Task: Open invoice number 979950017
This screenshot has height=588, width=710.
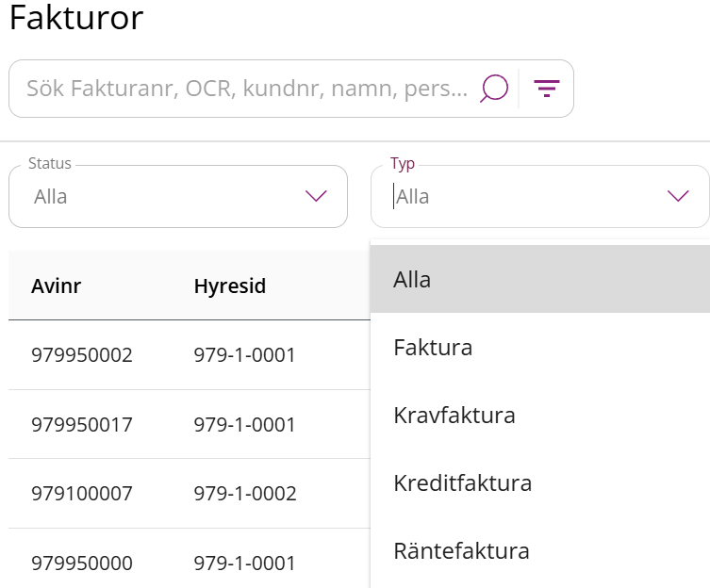Action: pyautogui.click(x=82, y=425)
